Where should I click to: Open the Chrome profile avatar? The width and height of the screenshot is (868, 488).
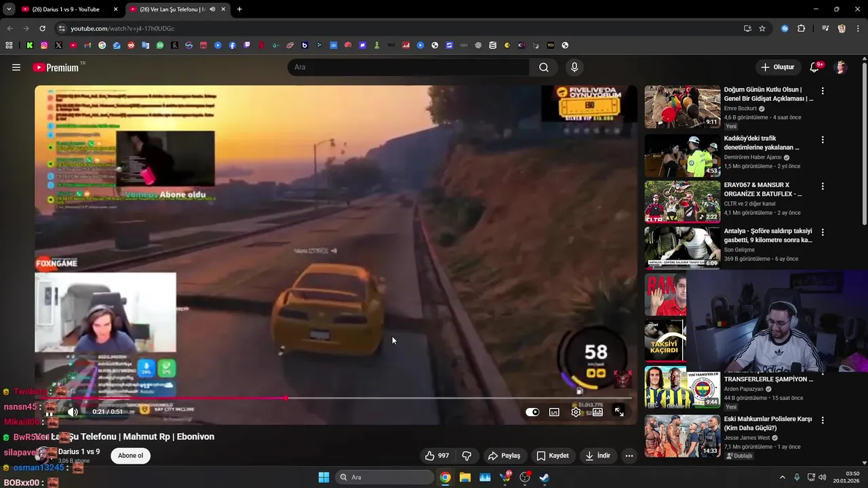click(x=842, y=28)
